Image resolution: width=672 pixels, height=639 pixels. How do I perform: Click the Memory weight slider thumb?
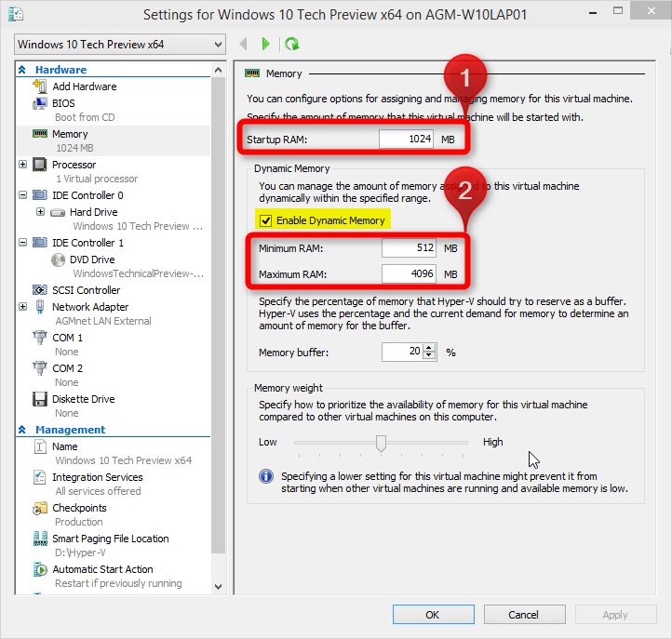point(381,444)
